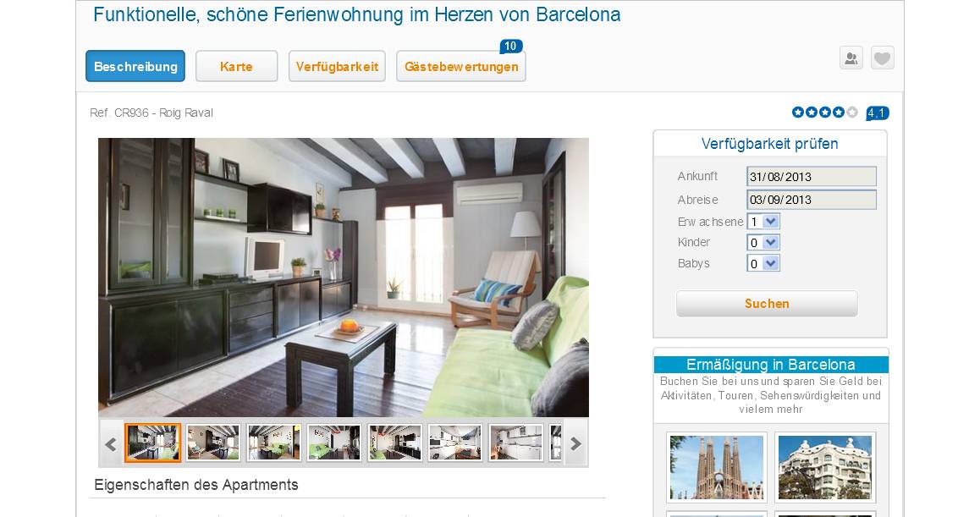Screen dimensions: 980x517
Task: Show previous thumbnails with left arrow
Action: tap(111, 444)
